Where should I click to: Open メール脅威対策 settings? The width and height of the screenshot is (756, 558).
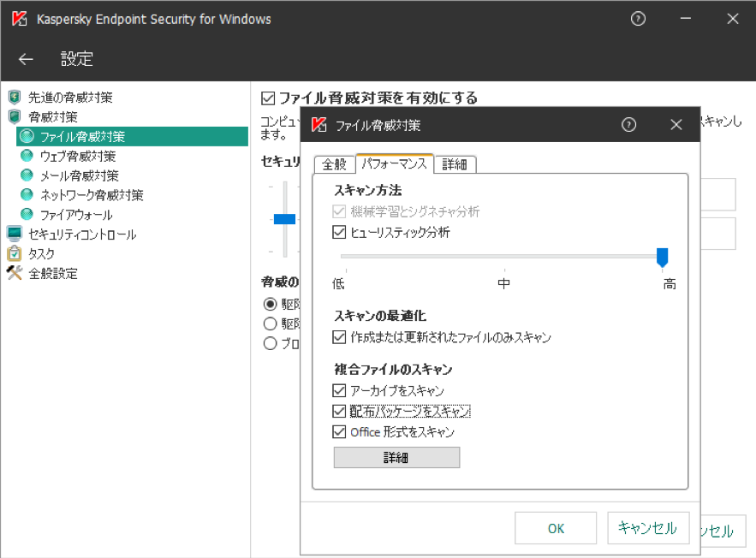(x=79, y=175)
